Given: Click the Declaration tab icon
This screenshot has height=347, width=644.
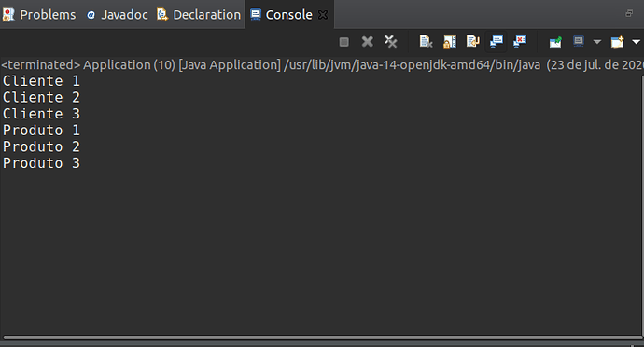Looking at the screenshot, I should (x=162, y=15).
